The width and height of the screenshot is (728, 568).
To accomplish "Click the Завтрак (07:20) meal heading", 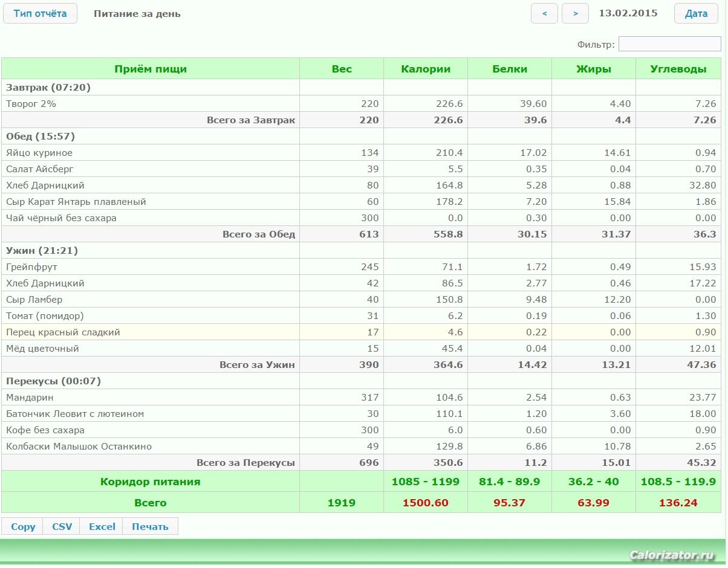I will click(x=48, y=88).
